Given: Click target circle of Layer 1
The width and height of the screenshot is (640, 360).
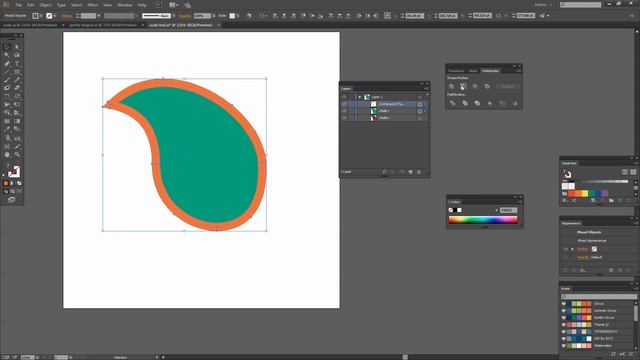Looking at the screenshot, I should pyautogui.click(x=420, y=97).
